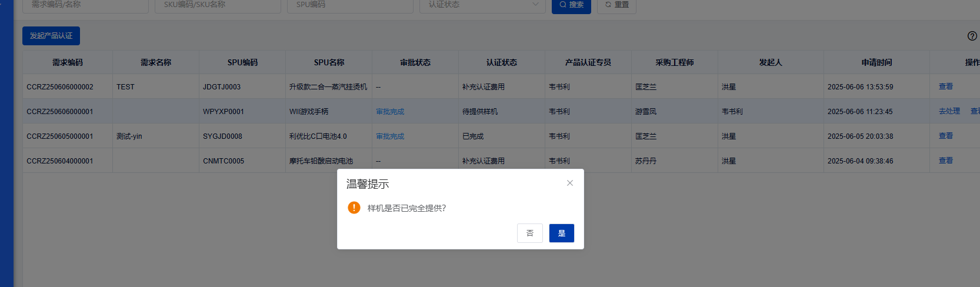
Task: Click the 需求编码 column header
Action: coord(68,62)
